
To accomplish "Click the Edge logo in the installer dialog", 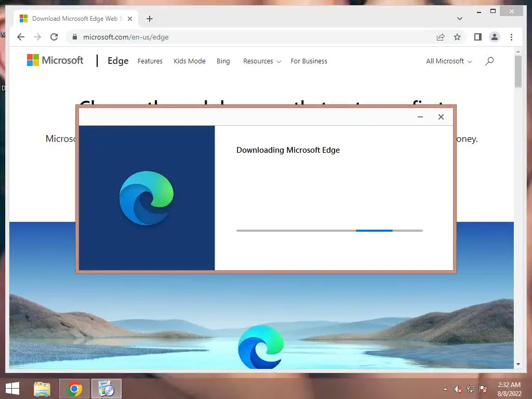I will 147,198.
